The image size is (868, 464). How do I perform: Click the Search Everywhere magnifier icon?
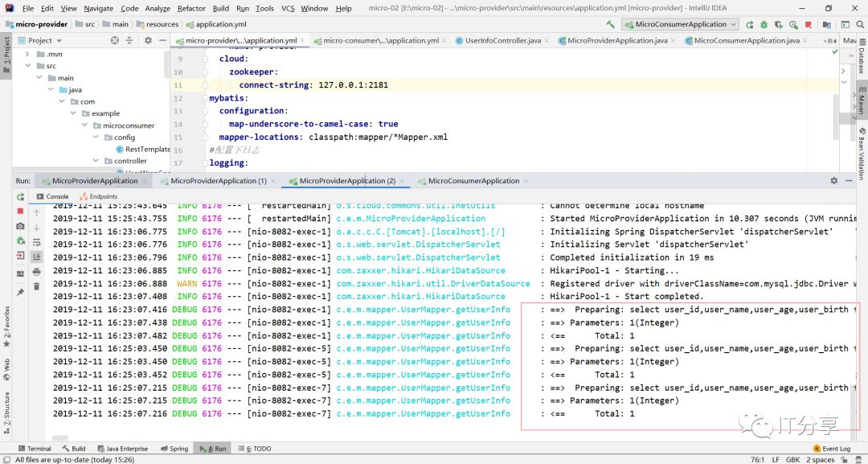click(860, 24)
